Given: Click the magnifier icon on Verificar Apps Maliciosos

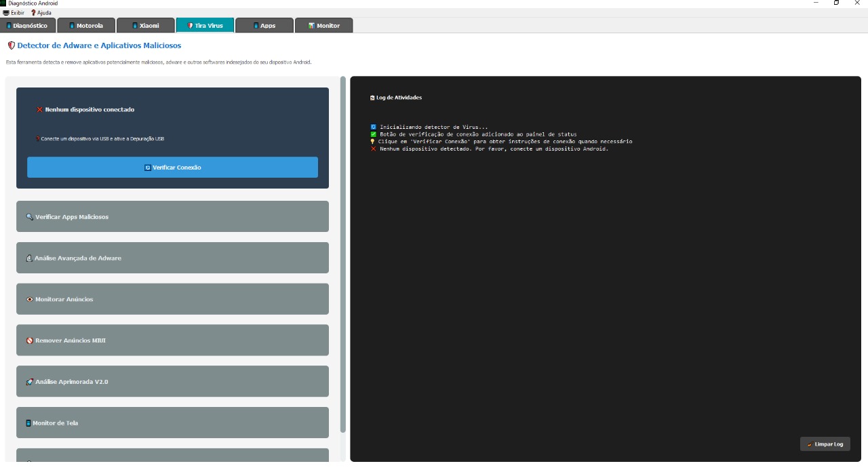Looking at the screenshot, I should pos(30,217).
